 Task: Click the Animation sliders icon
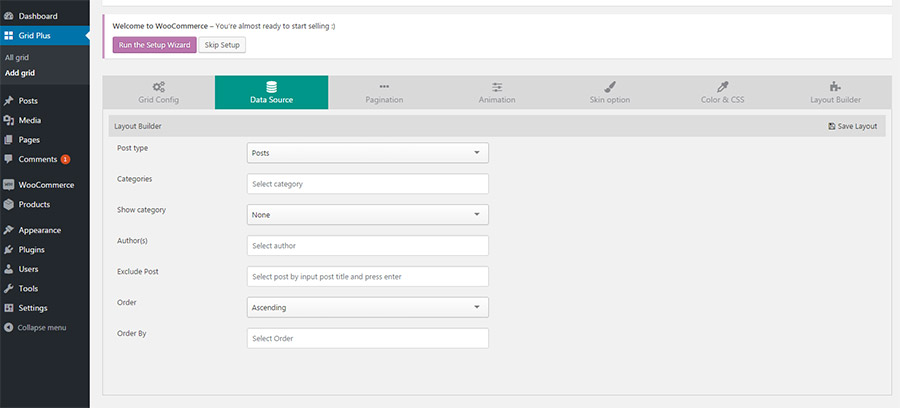pyautogui.click(x=497, y=87)
